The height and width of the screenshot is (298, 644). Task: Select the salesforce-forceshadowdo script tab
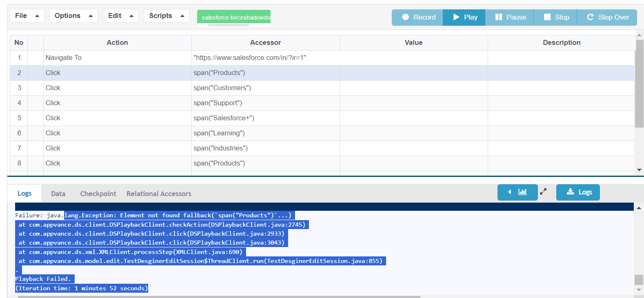(234, 17)
